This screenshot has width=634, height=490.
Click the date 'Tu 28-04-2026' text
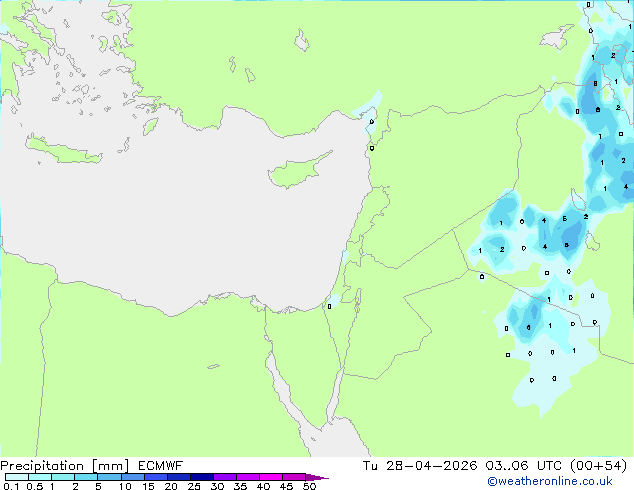coord(420,466)
